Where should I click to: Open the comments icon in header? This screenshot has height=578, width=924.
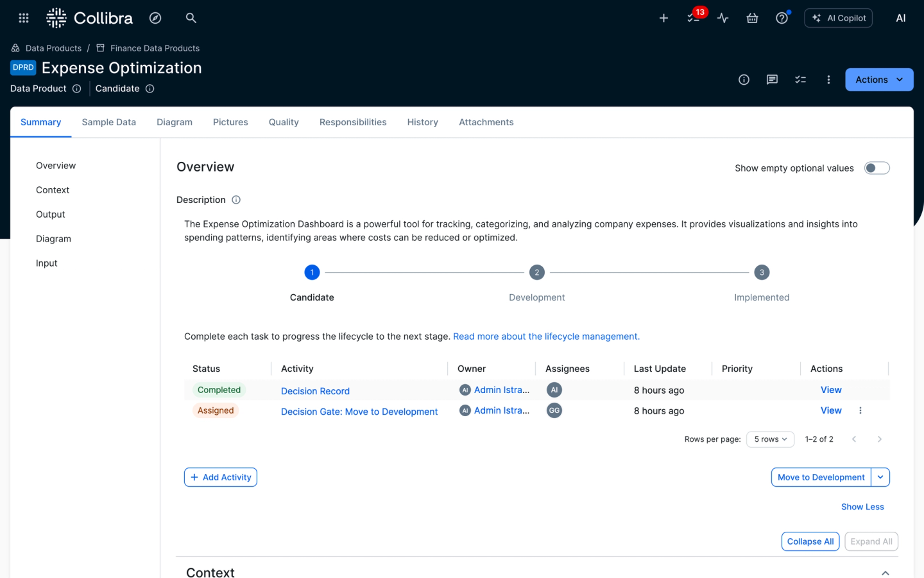click(772, 80)
